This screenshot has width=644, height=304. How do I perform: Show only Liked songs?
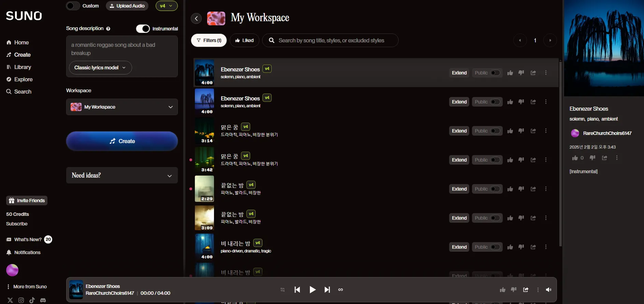pos(244,40)
